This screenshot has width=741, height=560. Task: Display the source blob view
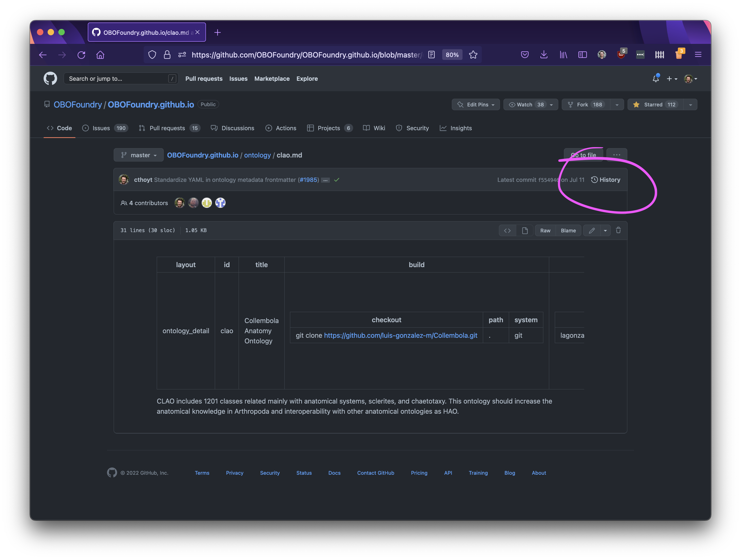coord(507,231)
